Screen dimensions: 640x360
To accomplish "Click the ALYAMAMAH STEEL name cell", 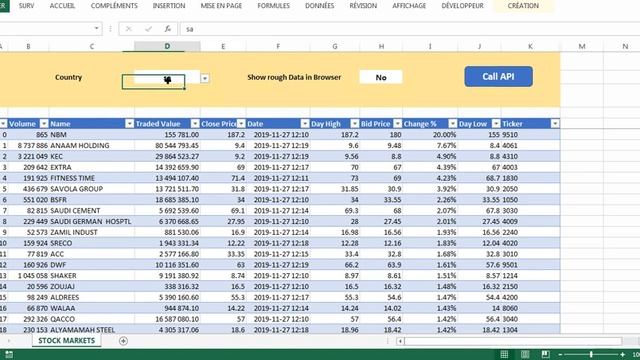I will [x=91, y=329].
